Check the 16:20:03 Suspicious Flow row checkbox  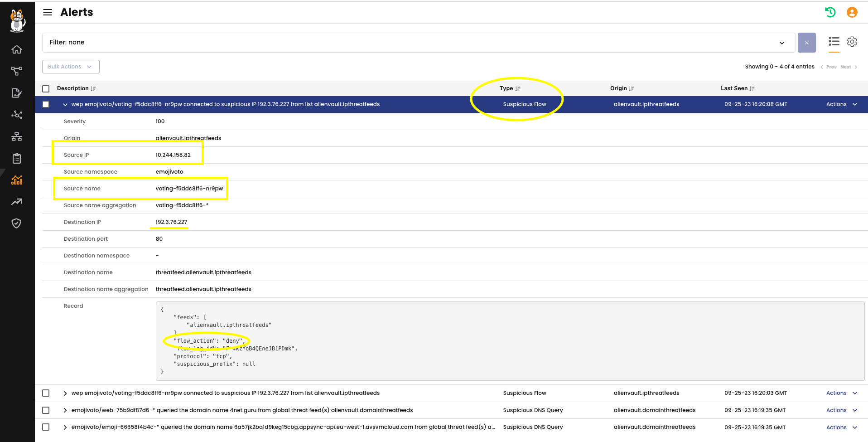46,393
